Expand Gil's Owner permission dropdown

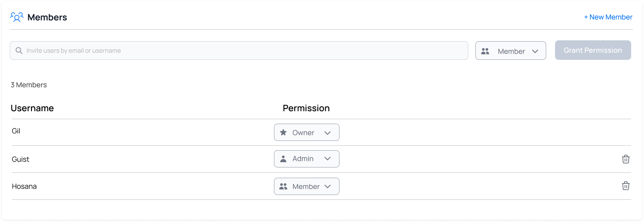[307, 132]
